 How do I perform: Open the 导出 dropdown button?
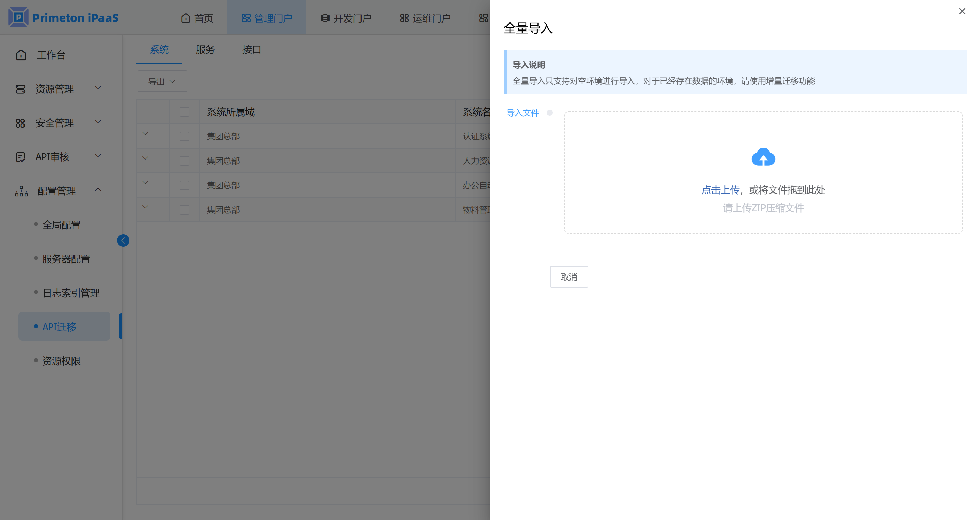[x=162, y=81]
